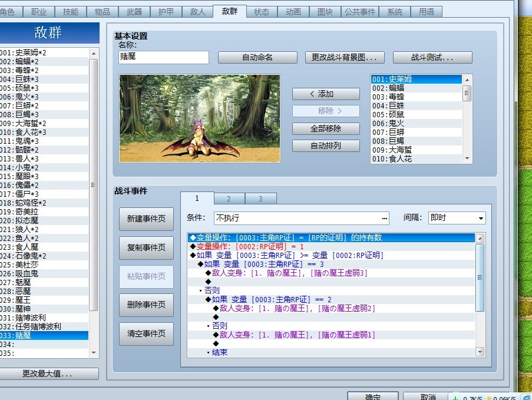532x400 pixels.
Task: Switch to the 物品 tab
Action: coord(102,12)
